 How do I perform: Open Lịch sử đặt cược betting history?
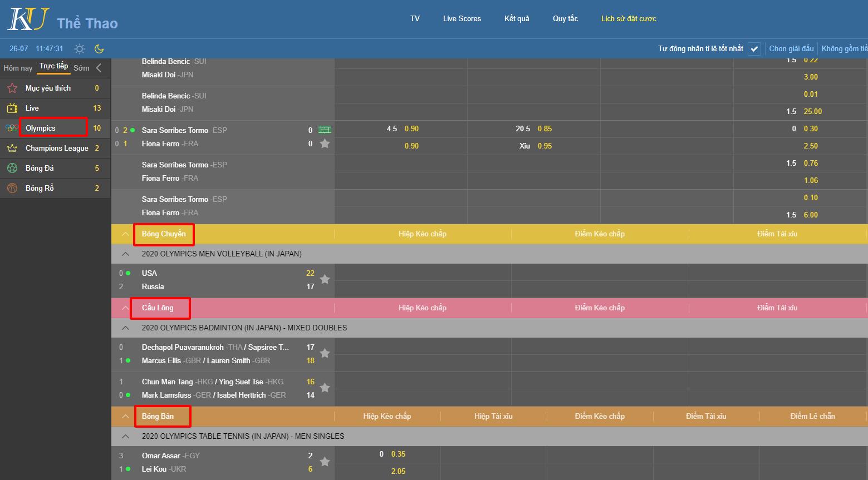pos(629,18)
